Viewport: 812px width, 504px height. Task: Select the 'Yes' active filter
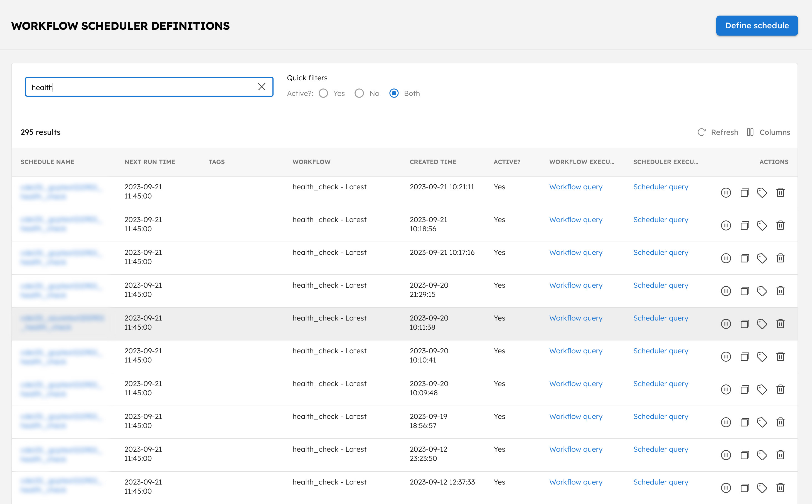click(x=323, y=93)
